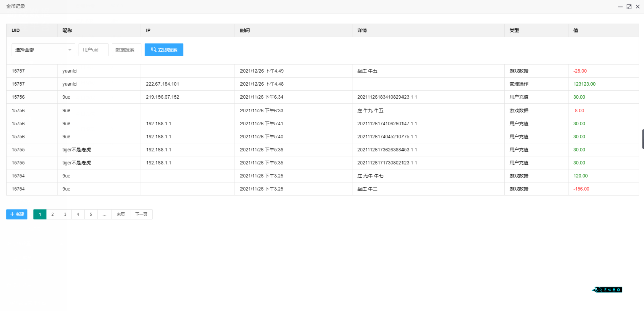
Task: Click the pagination ellipsis button
Action: tap(104, 214)
